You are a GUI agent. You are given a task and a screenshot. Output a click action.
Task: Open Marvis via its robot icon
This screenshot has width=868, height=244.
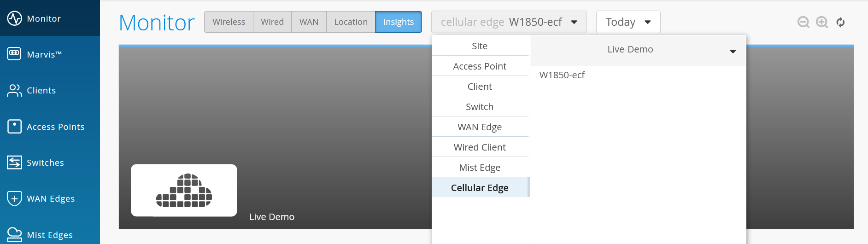[14, 54]
